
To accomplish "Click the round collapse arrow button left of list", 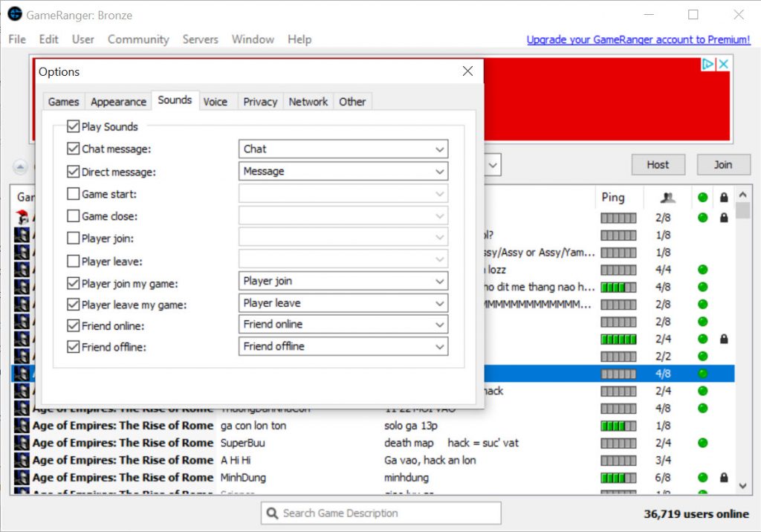I will [20, 167].
